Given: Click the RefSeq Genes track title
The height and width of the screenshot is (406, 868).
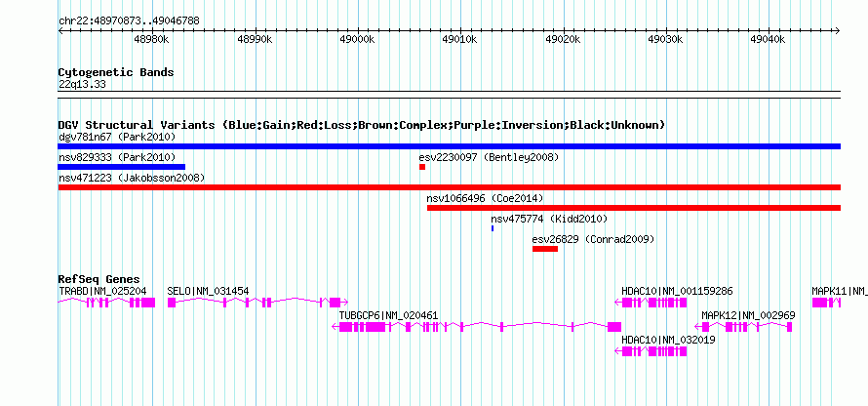Looking at the screenshot, I should click(x=99, y=279).
